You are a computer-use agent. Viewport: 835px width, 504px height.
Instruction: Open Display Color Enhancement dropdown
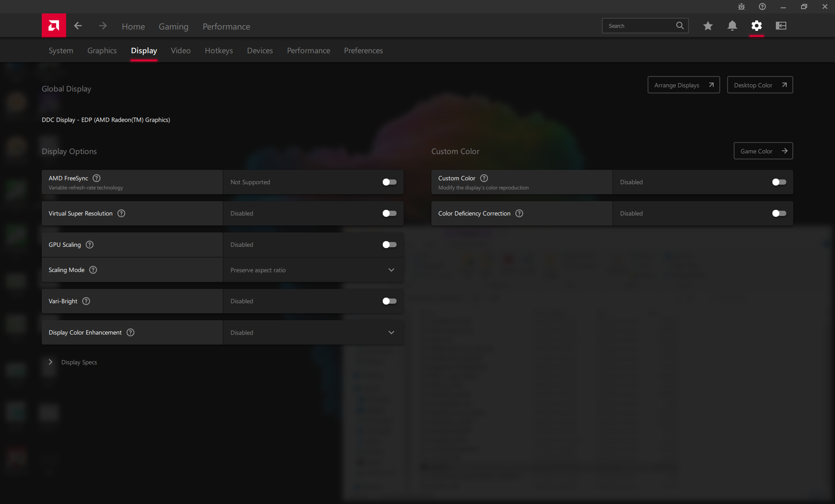(313, 332)
